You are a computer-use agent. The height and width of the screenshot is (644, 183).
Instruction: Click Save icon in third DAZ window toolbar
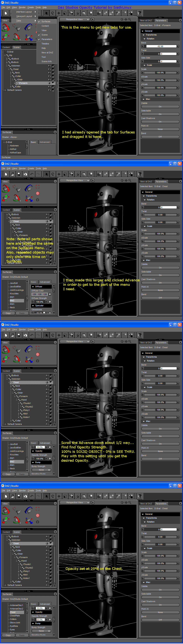(19, 335)
